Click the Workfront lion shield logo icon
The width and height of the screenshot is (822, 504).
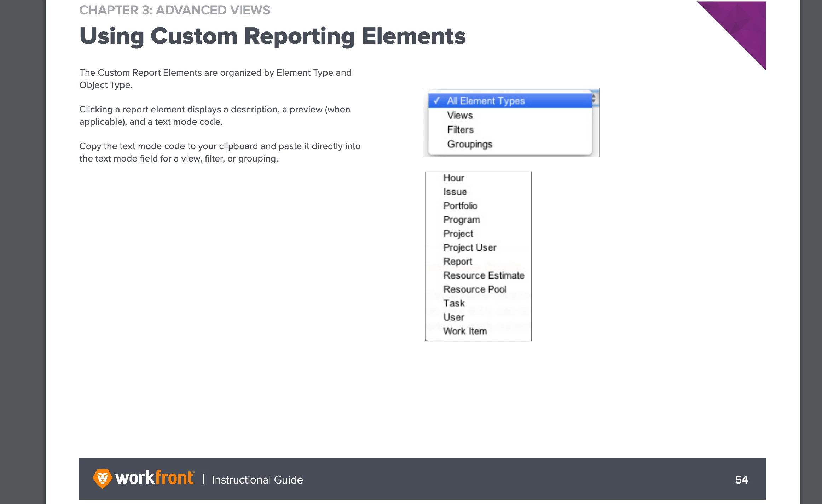(103, 479)
